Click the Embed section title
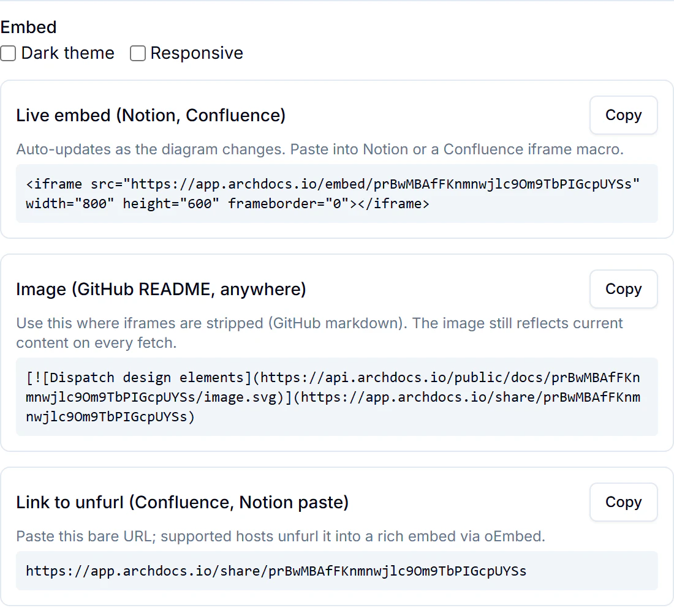The height and width of the screenshot is (616, 674). tap(28, 27)
